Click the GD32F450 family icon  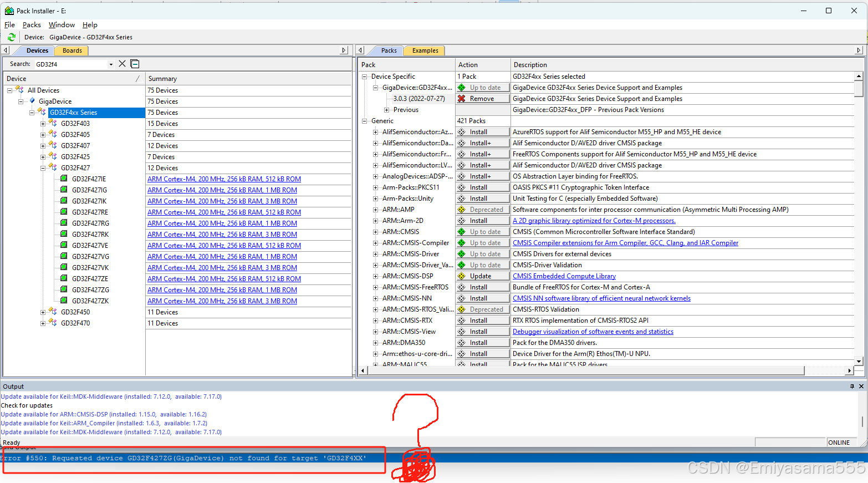pyautogui.click(x=53, y=312)
